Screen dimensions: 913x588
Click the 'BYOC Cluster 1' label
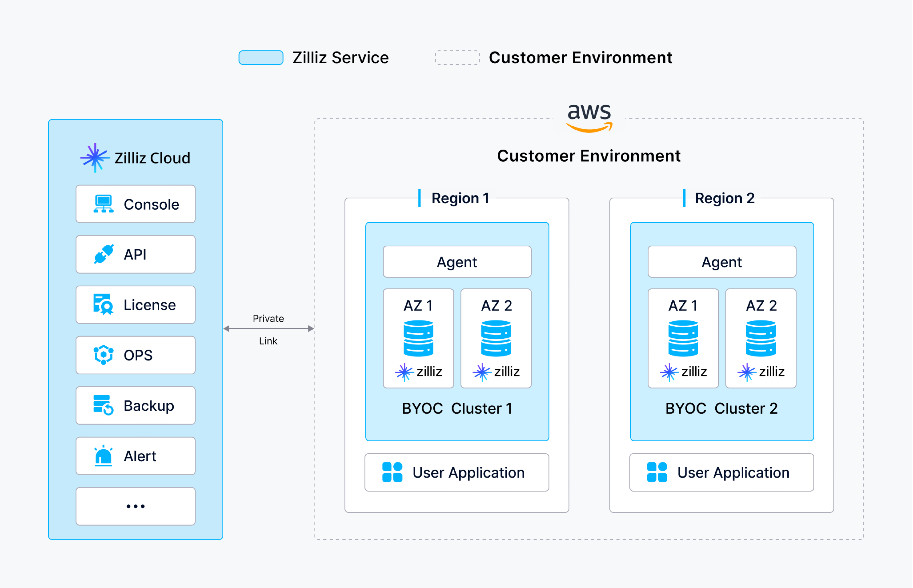coord(457,408)
